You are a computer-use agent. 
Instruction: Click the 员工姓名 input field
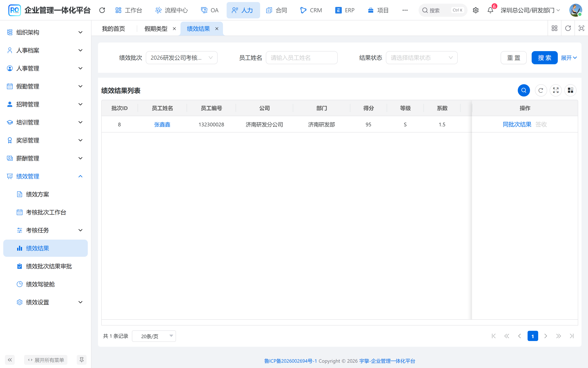pos(302,58)
